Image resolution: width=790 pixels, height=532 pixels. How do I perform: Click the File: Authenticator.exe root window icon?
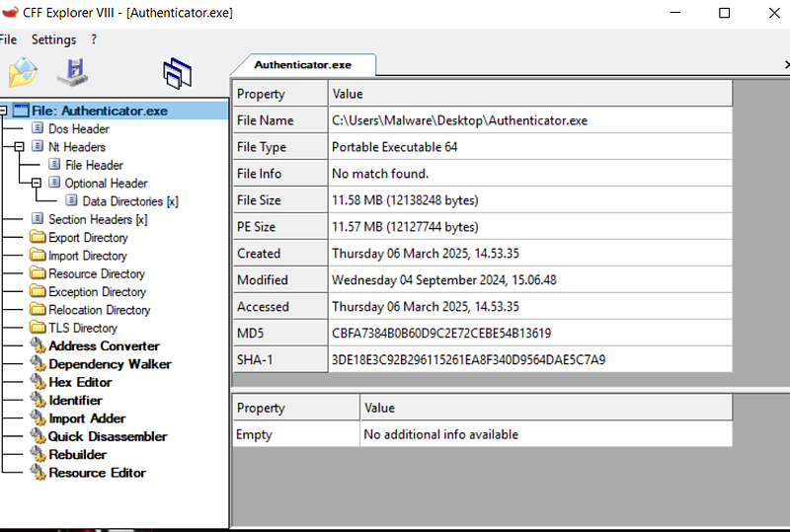[x=21, y=111]
